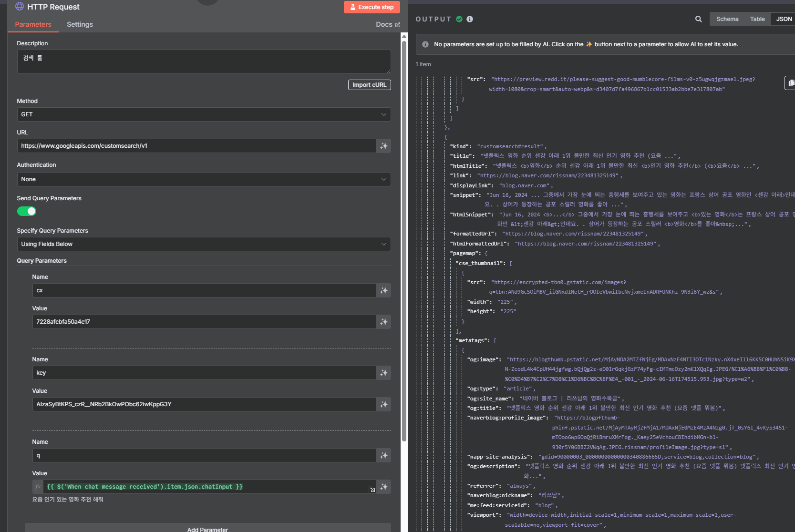Click flask icon on Execute step button
795x532 pixels.
coord(353,7)
